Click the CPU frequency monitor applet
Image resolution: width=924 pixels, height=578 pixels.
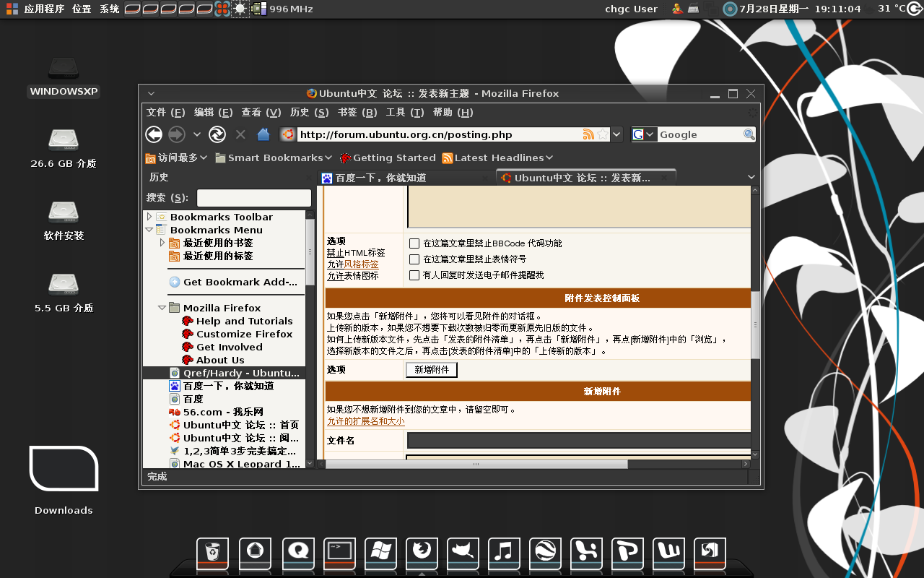[282, 9]
